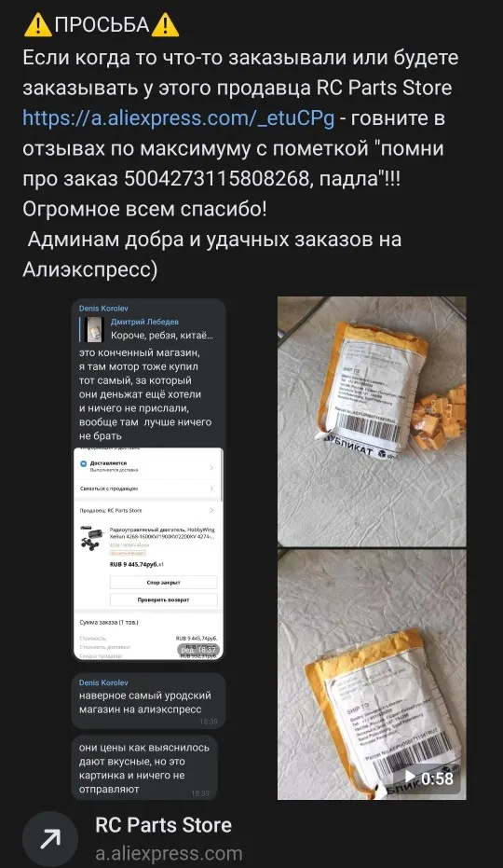This screenshot has width=503, height=868.
Task: Click the right warning emoji after ПРОСЬБА
Action: [x=165, y=25]
